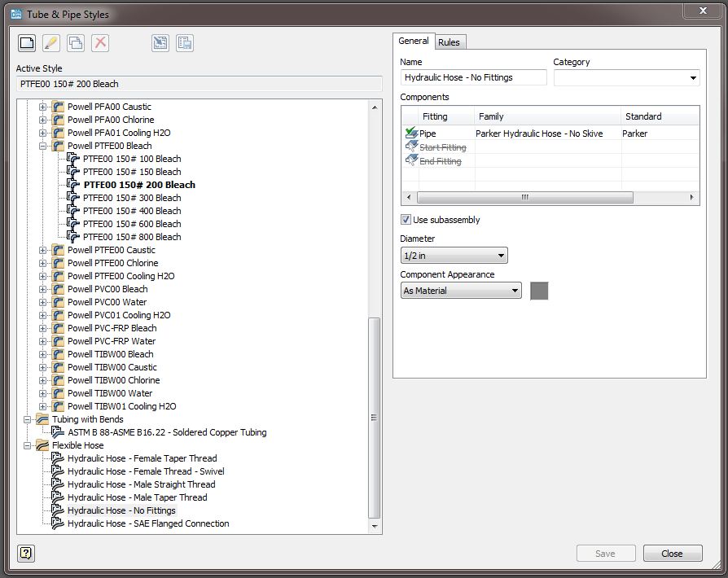Click the Flexible Hose folder icon
728x578 pixels.
click(x=42, y=445)
